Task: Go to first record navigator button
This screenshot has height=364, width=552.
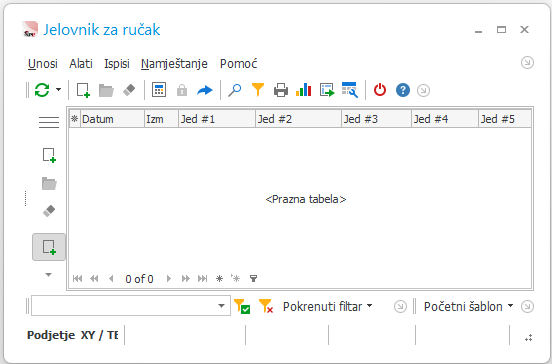Action: click(x=77, y=279)
